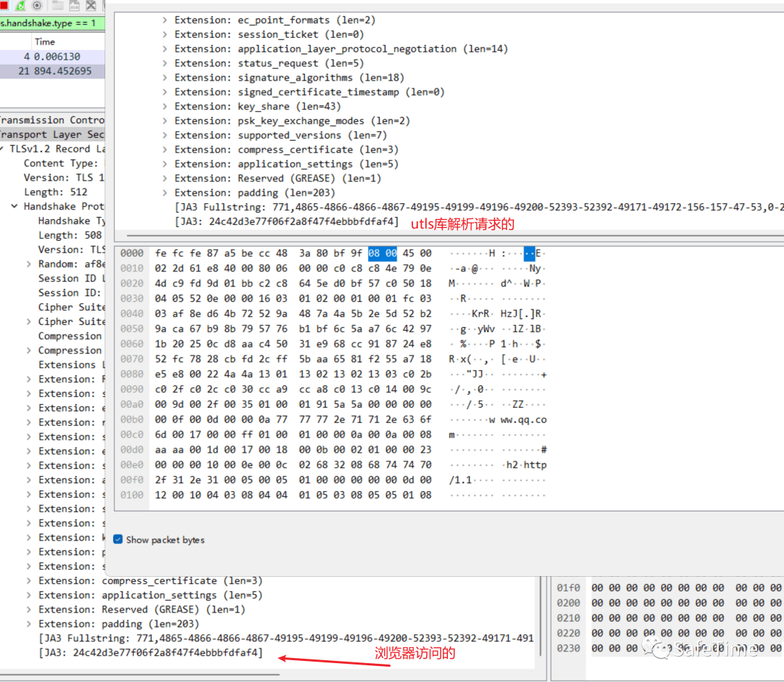Screen dimensions: 784x682
Task: Open capture options gear icon
Action: point(37,6)
